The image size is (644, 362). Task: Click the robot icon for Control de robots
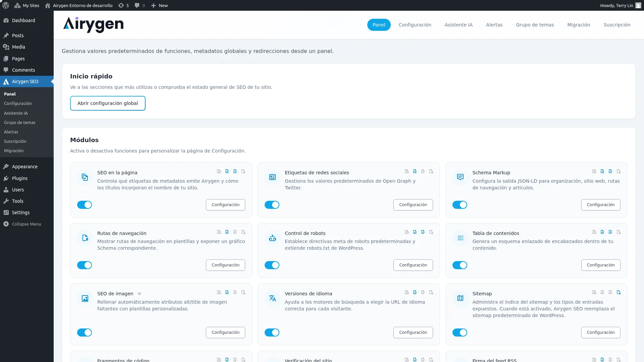[x=272, y=238]
